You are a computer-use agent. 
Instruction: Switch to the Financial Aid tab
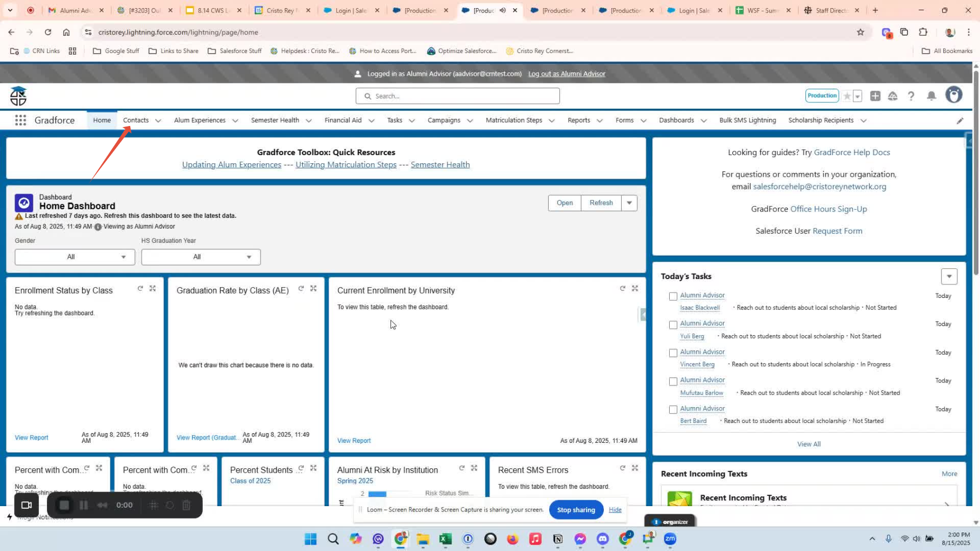point(343,121)
